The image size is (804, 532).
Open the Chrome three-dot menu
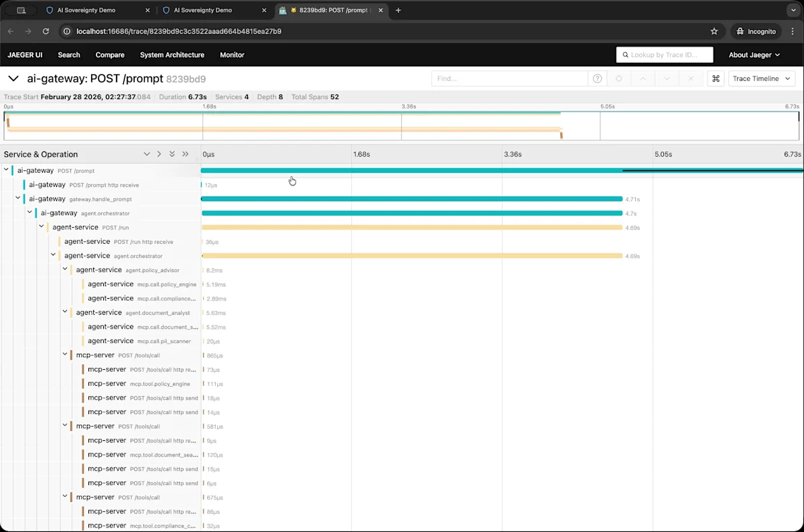pyautogui.click(x=793, y=31)
